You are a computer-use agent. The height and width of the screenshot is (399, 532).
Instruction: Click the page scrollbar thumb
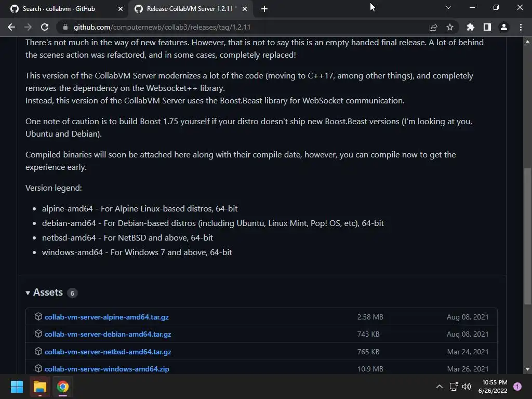527,236
